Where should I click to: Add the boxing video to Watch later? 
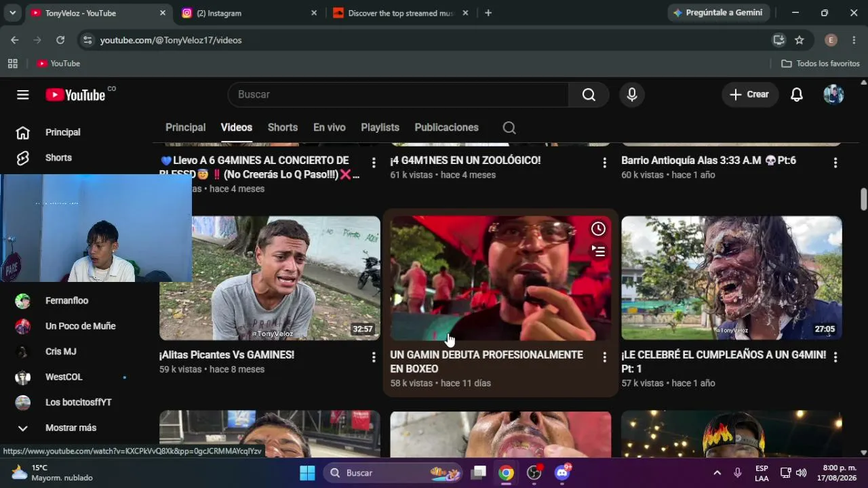(598, 229)
